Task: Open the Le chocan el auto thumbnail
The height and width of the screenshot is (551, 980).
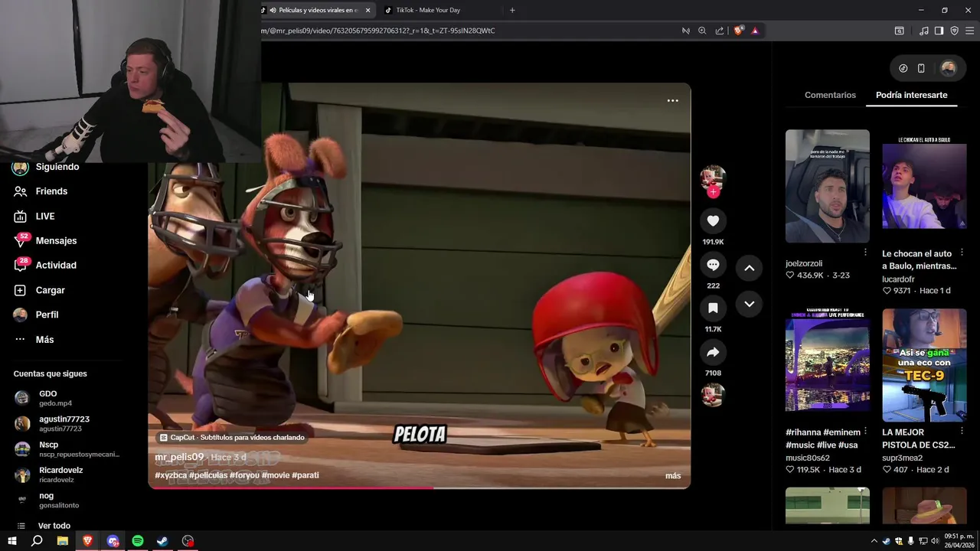Action: pos(924,186)
